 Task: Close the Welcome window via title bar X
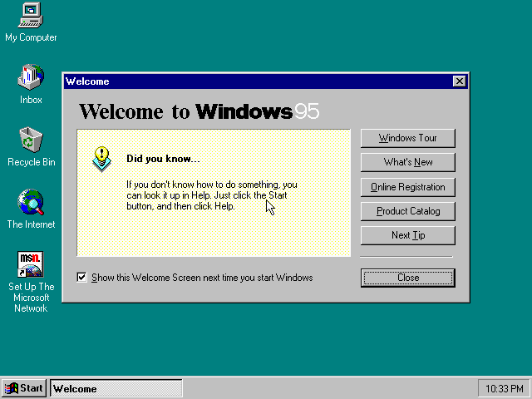pyautogui.click(x=460, y=81)
